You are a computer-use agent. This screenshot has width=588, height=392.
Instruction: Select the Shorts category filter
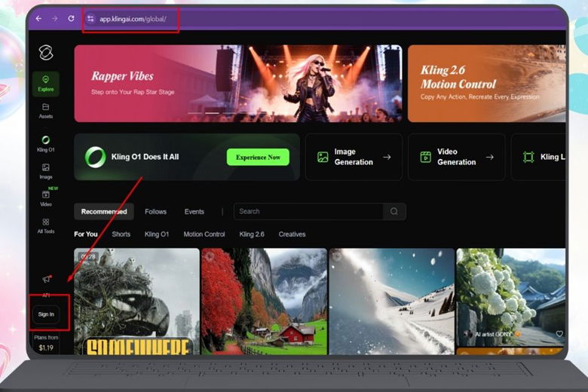[x=121, y=234]
